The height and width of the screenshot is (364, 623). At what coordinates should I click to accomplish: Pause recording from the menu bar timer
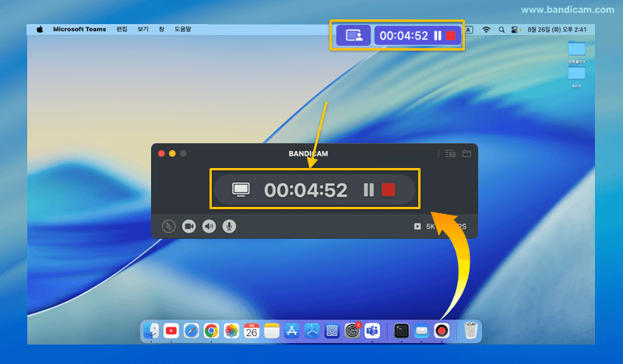(x=438, y=36)
